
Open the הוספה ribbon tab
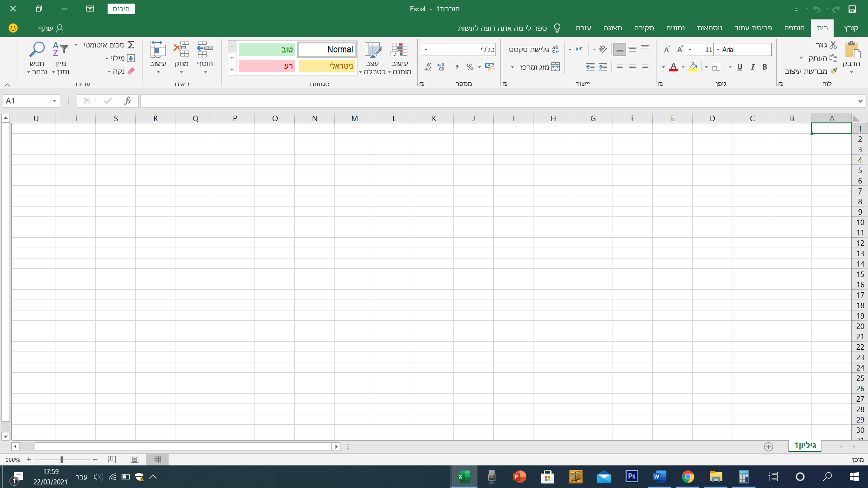(x=794, y=28)
